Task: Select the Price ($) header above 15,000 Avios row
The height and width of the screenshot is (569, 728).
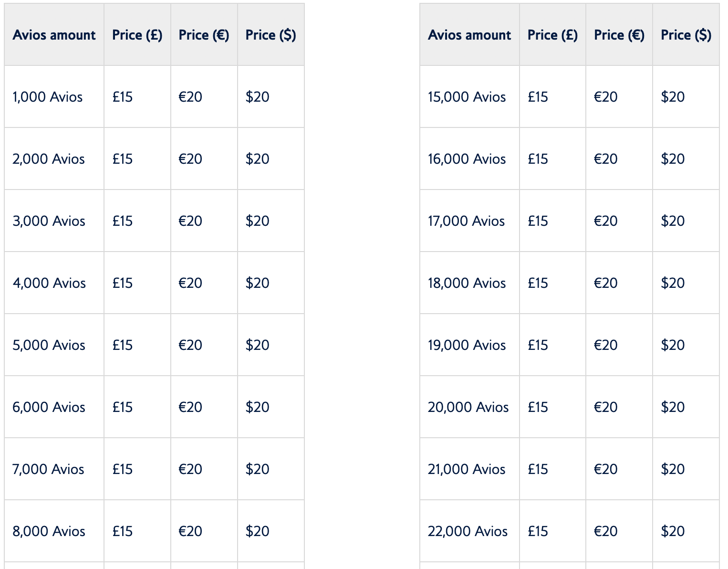Action: point(686,35)
